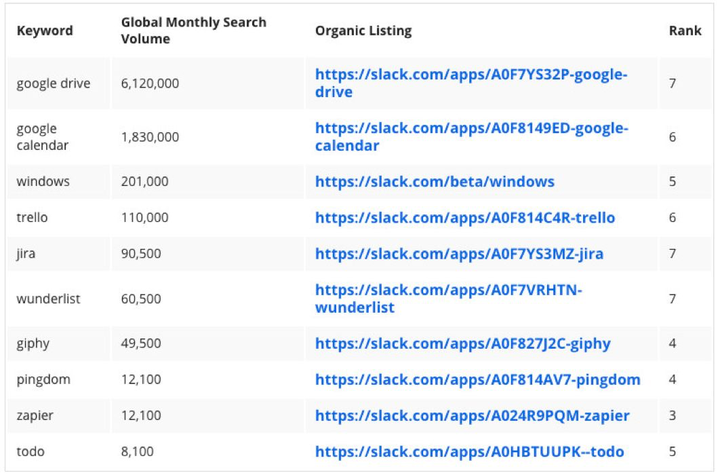
Task: Open the Trello Slack app link
Action: point(465,218)
